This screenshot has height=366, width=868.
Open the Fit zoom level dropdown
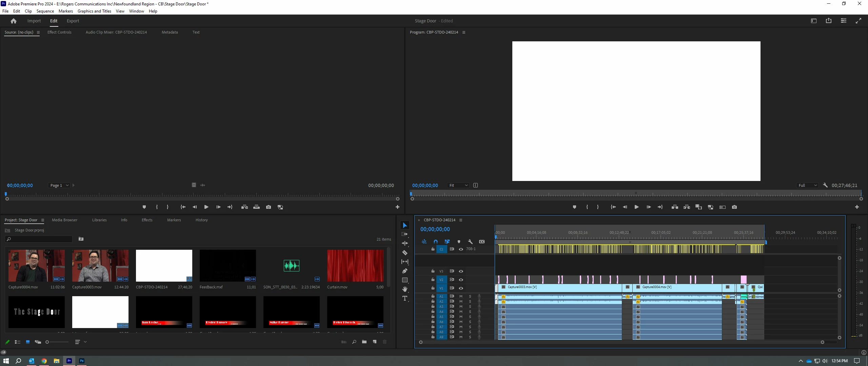pyautogui.click(x=458, y=185)
